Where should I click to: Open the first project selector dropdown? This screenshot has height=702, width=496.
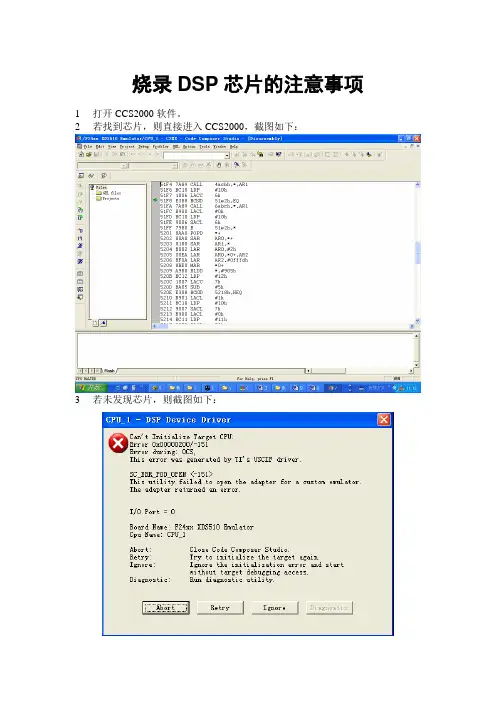pos(125,166)
